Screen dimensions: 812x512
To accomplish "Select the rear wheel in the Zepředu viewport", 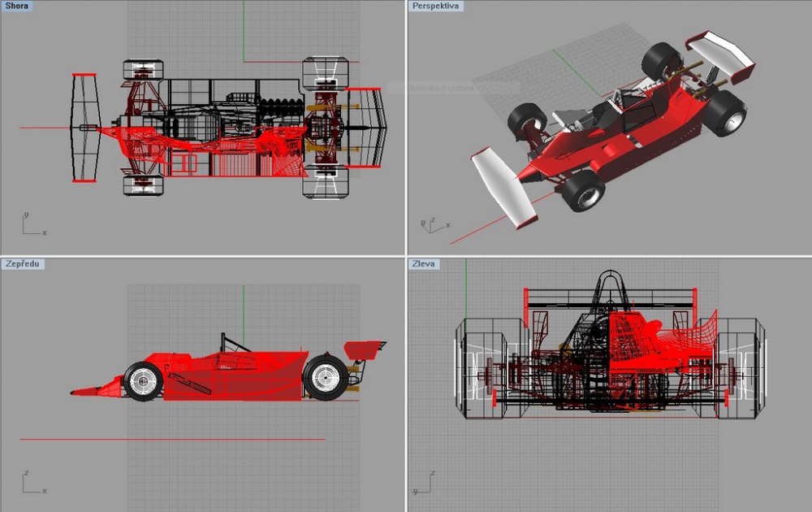I will [x=326, y=377].
